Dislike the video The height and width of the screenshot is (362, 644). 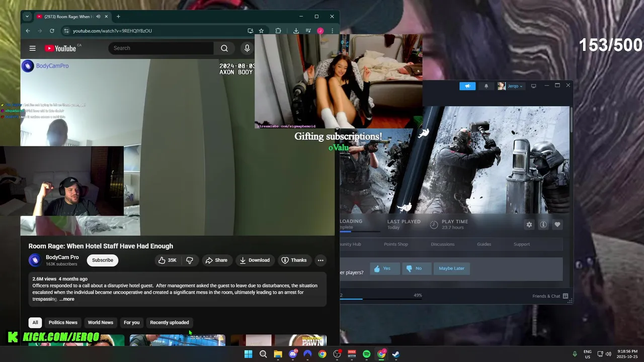point(190,260)
